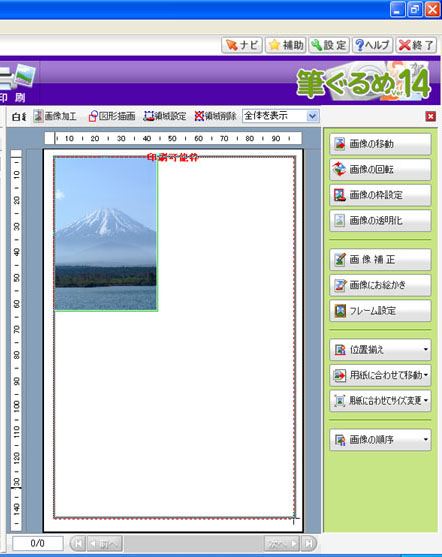Open フレーム設定 frame settings
Viewport: 442px width, 557px height.
(x=380, y=311)
